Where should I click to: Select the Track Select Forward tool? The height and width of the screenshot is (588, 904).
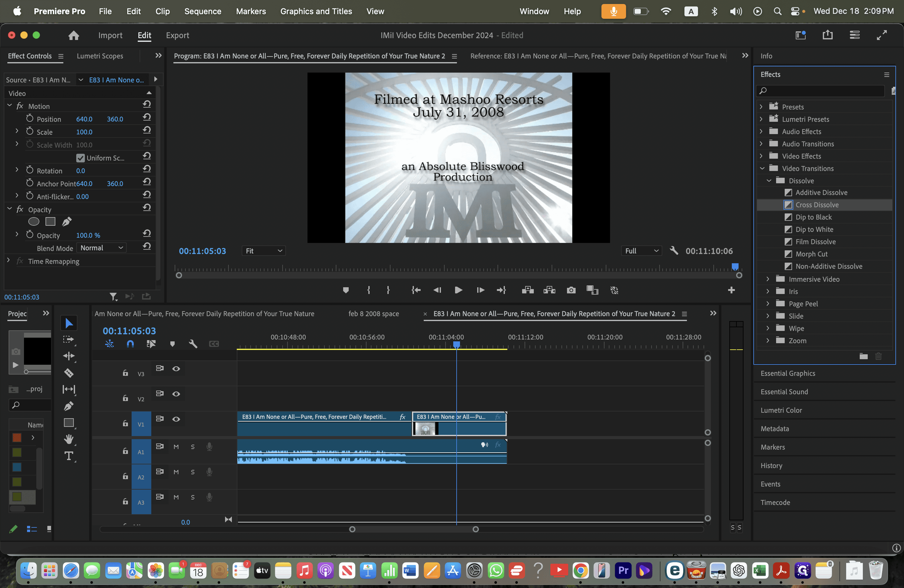click(x=69, y=340)
